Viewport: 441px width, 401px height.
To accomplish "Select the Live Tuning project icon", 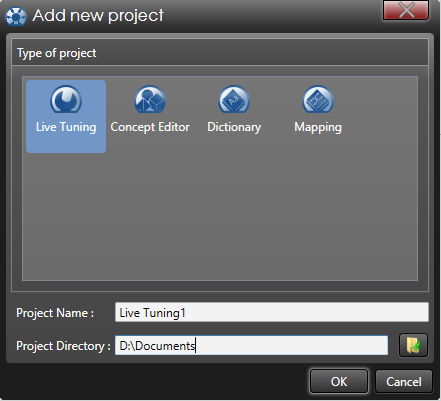I will [66, 99].
